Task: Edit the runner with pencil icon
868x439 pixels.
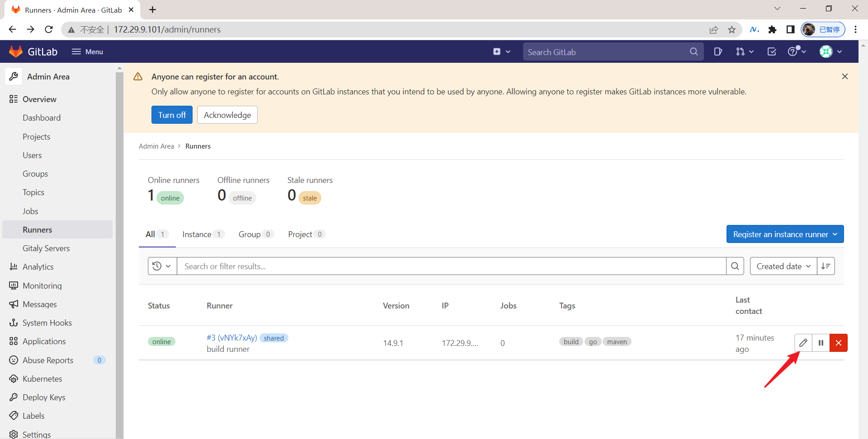Action: click(x=803, y=342)
